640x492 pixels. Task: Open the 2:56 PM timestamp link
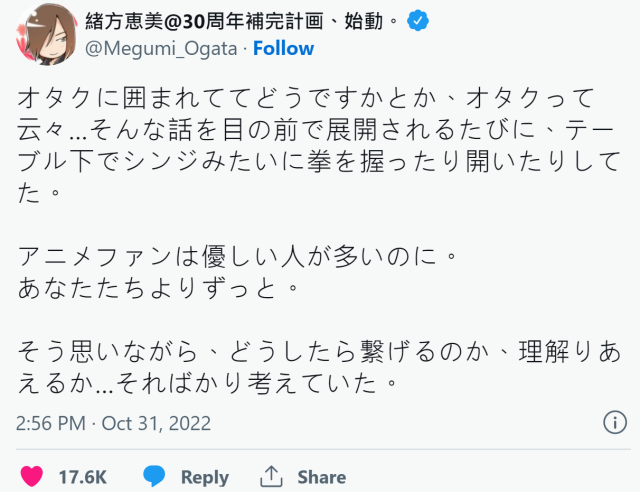[52, 424]
